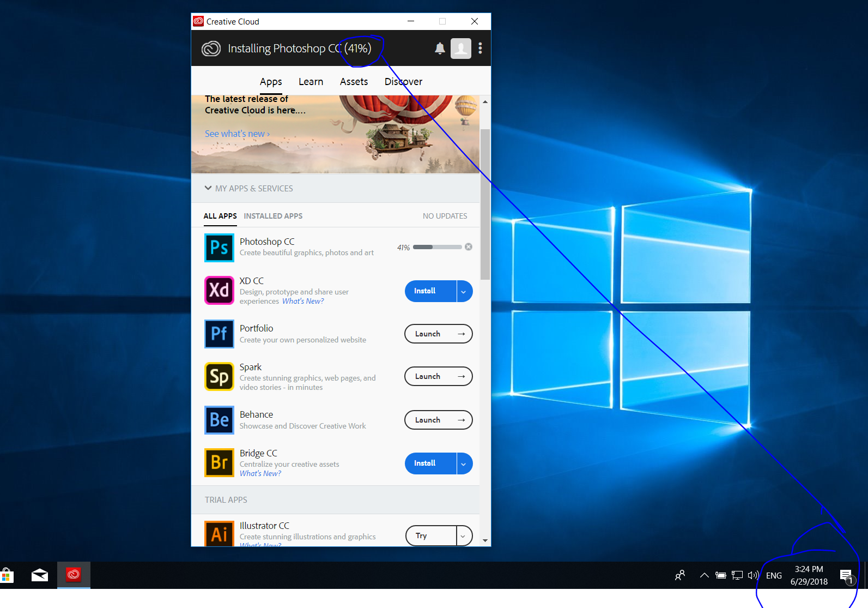Cancel the Photoshop CC installation
The width and height of the screenshot is (868, 608).
[469, 247]
